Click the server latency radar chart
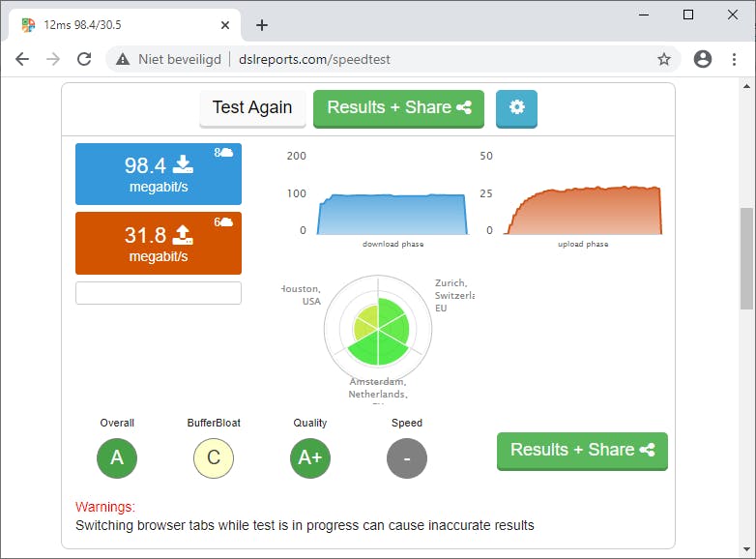756x559 pixels. point(378,330)
